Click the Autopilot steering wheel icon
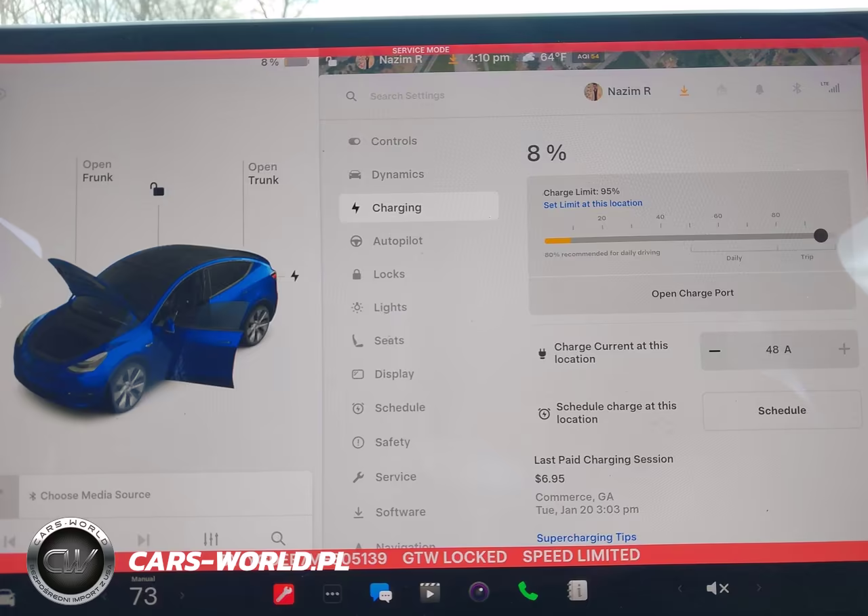This screenshot has width=868, height=616. (356, 241)
